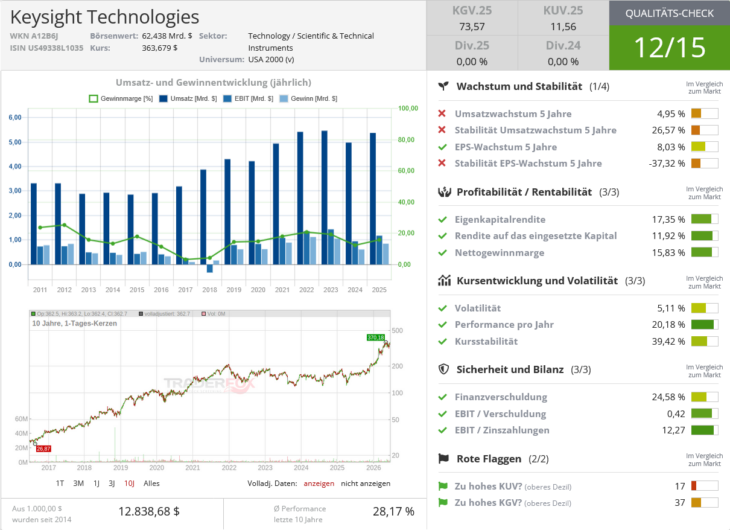The width and height of the screenshot is (730, 530).
Task: Click the green check beside EBIT / Verschuldung
Action: point(443,414)
